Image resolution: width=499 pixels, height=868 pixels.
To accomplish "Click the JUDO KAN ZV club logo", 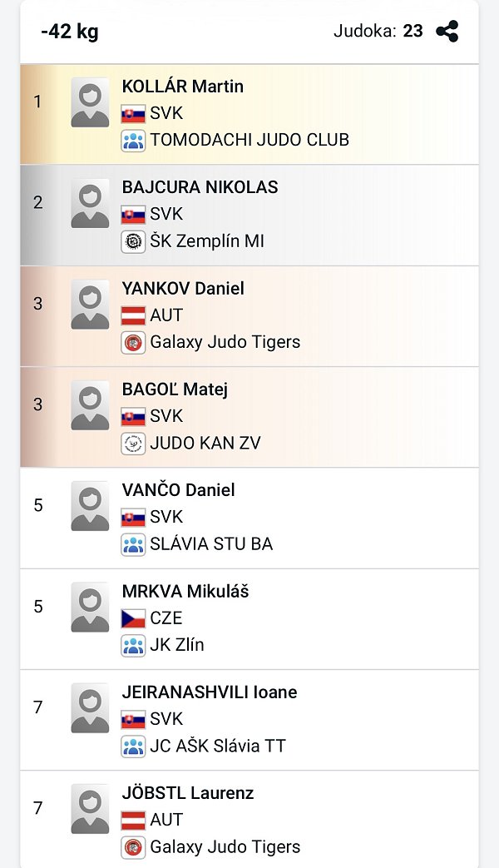I will click(133, 444).
